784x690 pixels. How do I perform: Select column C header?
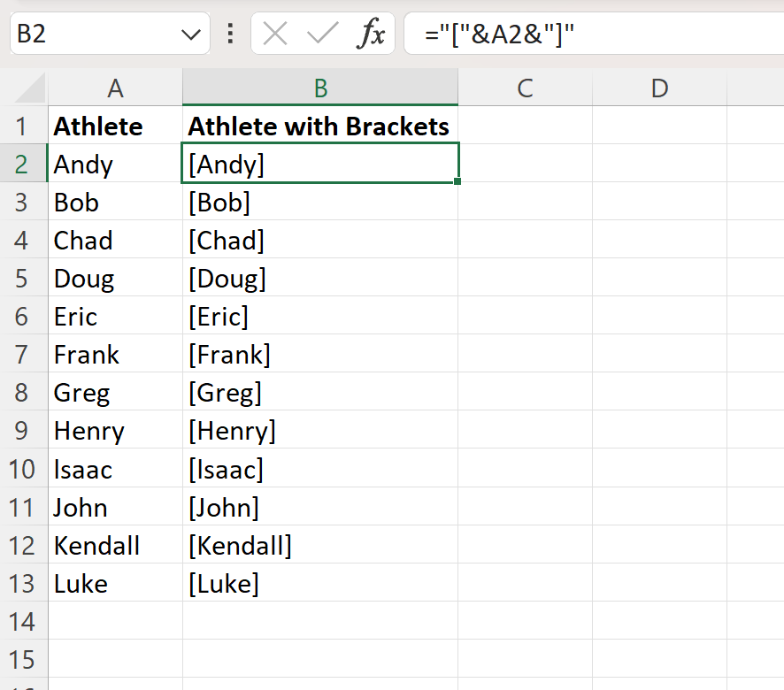point(525,88)
